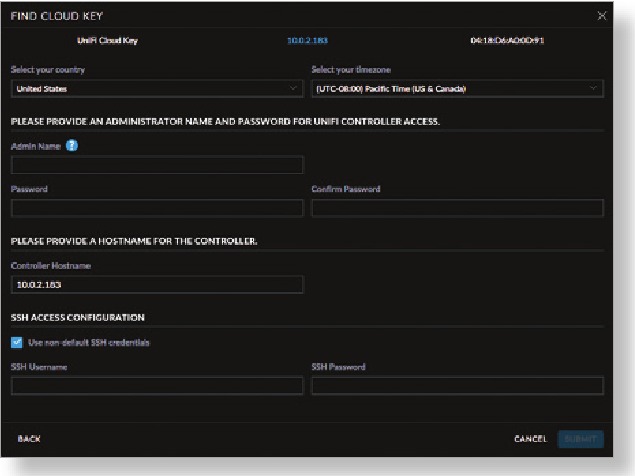Open the Select your timezone dropdown
This screenshot has width=635, height=476.
457,89
